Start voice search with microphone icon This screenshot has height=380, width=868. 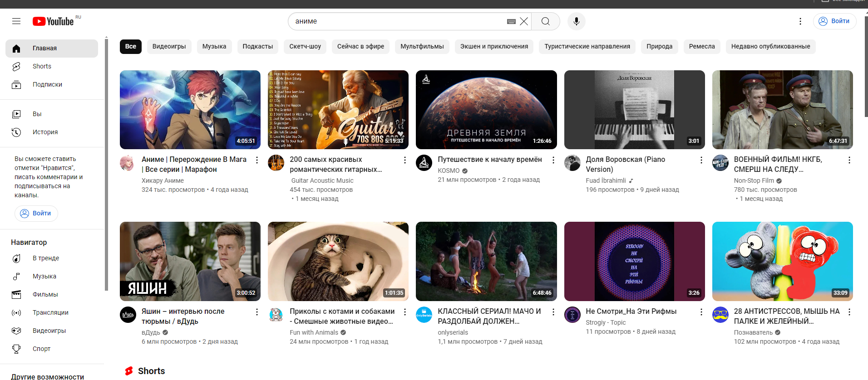pyautogui.click(x=576, y=21)
